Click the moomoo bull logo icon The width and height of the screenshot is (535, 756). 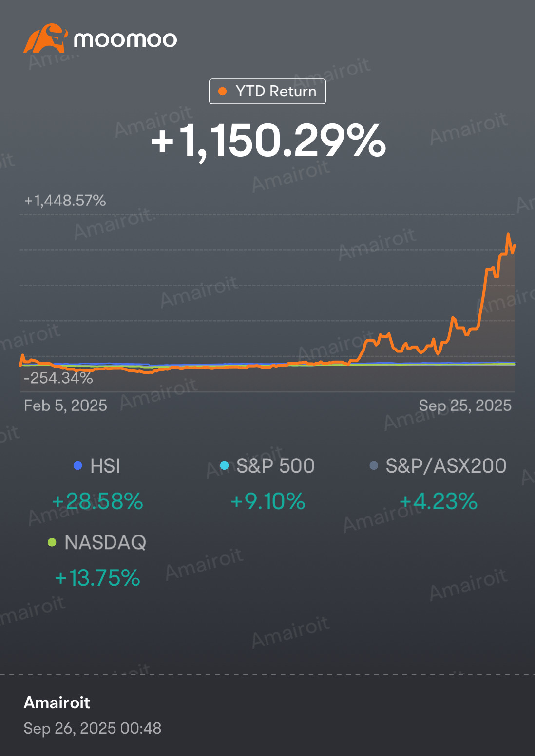click(45, 38)
